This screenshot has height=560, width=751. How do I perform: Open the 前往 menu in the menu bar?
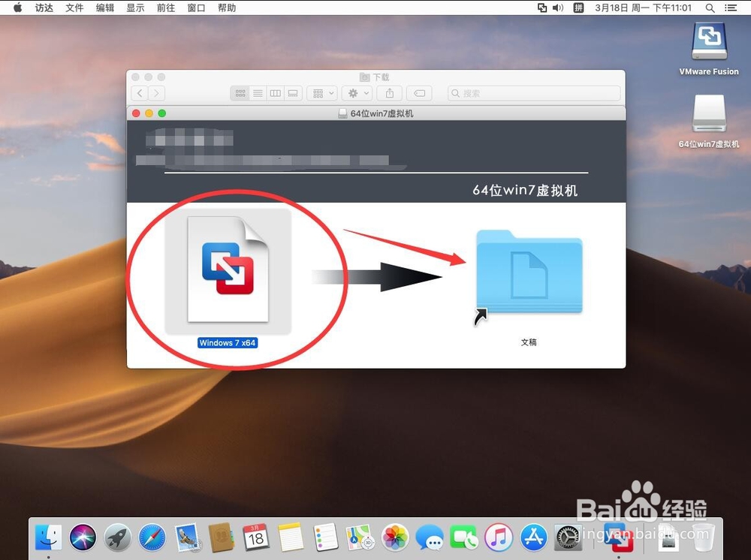(x=166, y=8)
